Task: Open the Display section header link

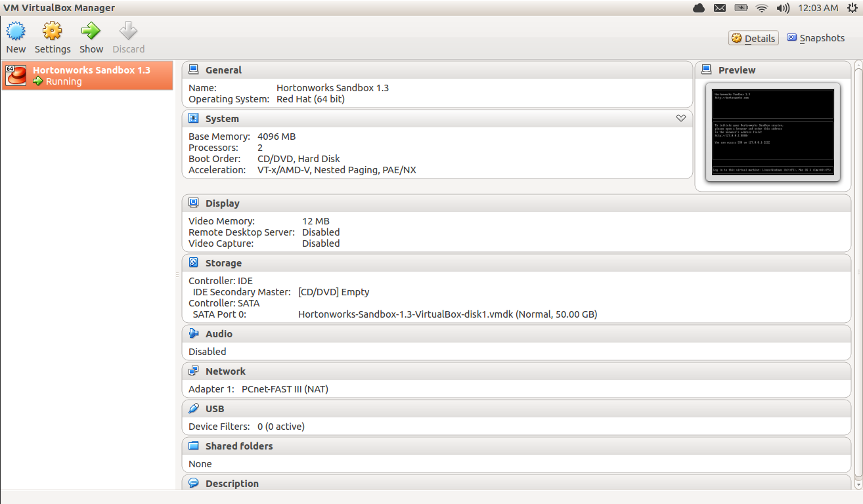Action: (x=223, y=203)
